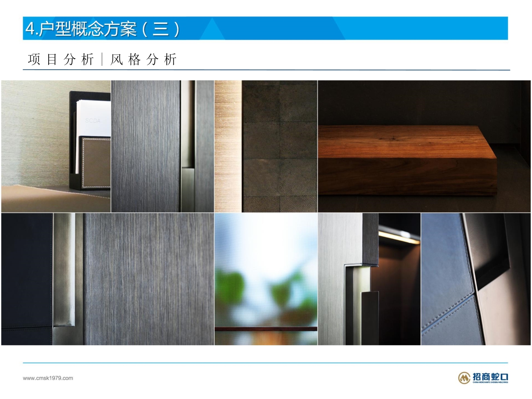
Task: Select the SCDA card holder photo
Action: pyautogui.click(x=56, y=146)
